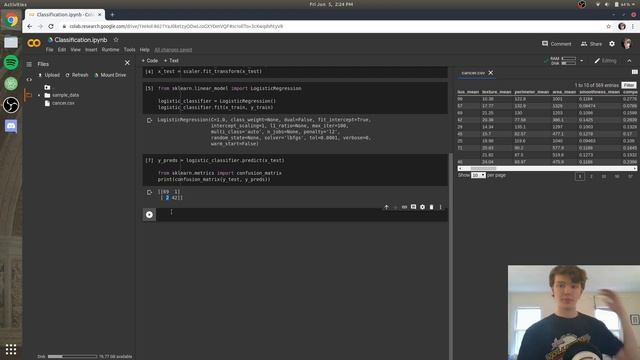Click the disk space bar in the Files panel
This screenshot has width=640, height=360.
click(x=72, y=356)
